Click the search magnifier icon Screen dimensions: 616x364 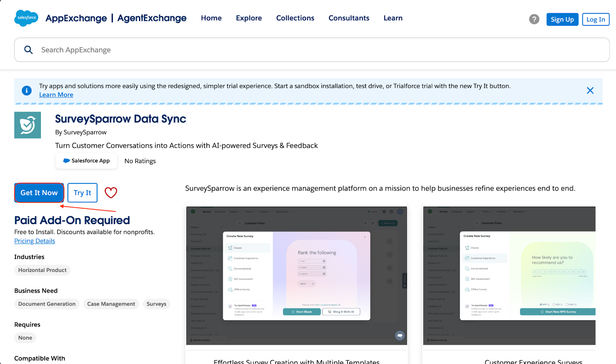[x=28, y=50]
